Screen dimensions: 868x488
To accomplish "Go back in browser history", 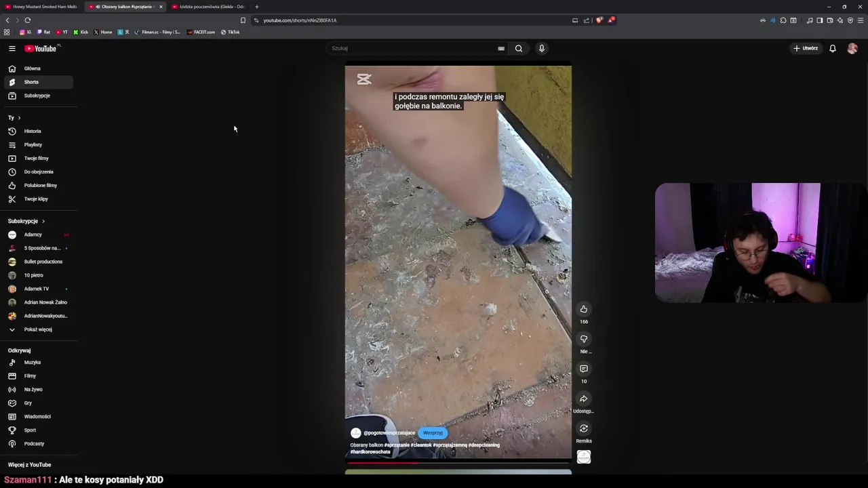I will pyautogui.click(x=7, y=20).
